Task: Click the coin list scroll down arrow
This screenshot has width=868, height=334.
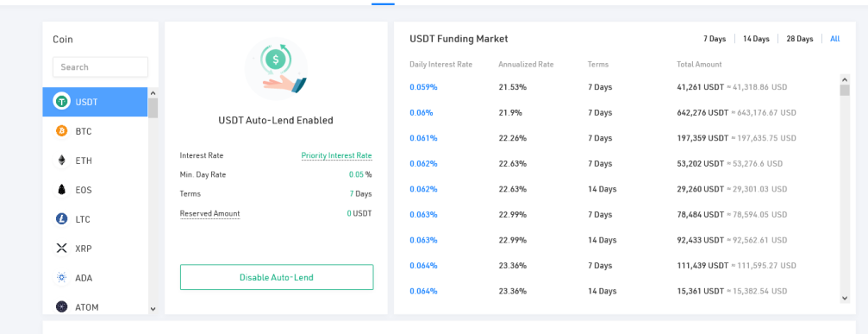Action: [x=153, y=309]
